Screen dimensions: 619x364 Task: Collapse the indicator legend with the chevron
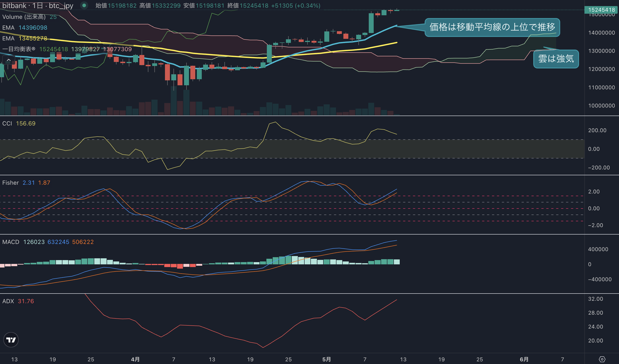click(9, 60)
